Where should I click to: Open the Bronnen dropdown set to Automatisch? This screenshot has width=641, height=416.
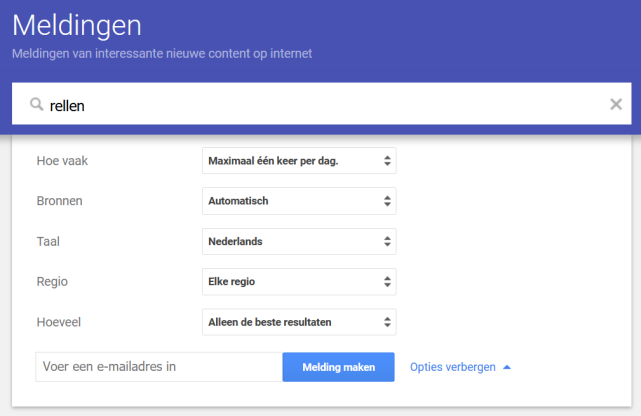click(298, 201)
